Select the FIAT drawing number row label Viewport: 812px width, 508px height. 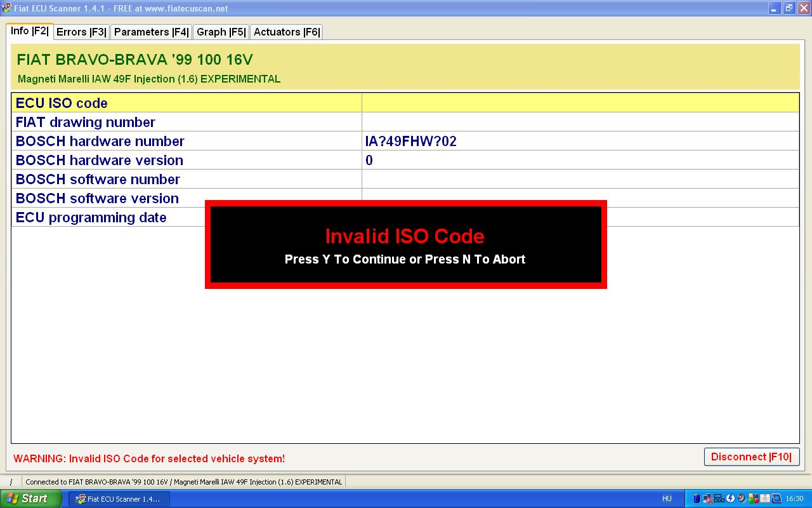pyautogui.click(x=85, y=122)
